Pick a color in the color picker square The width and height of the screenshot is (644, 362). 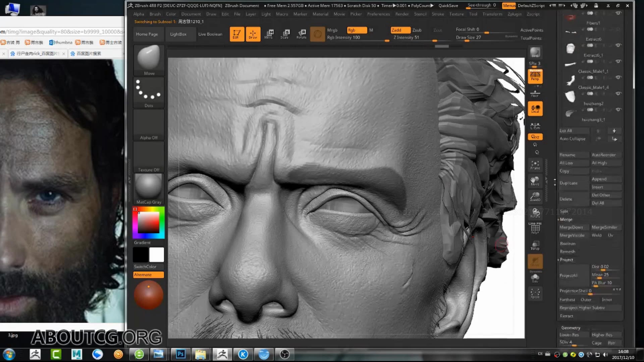coord(148,223)
